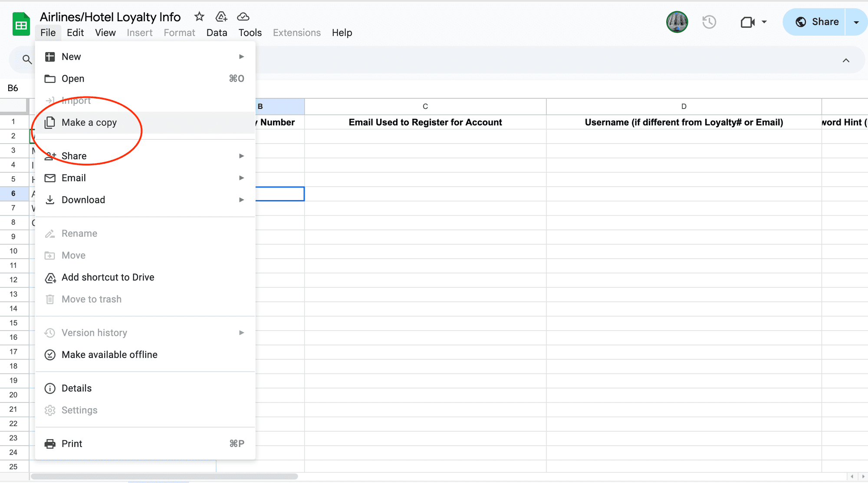Select Add shortcut to Drive
The height and width of the screenshot is (483, 868).
pos(108,277)
